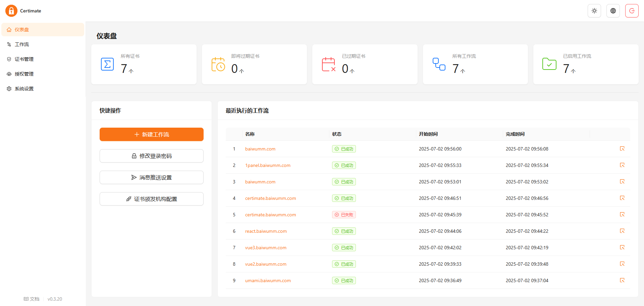Open the 仪表盘 dashboard menu item
644x306 pixels.
(43, 30)
